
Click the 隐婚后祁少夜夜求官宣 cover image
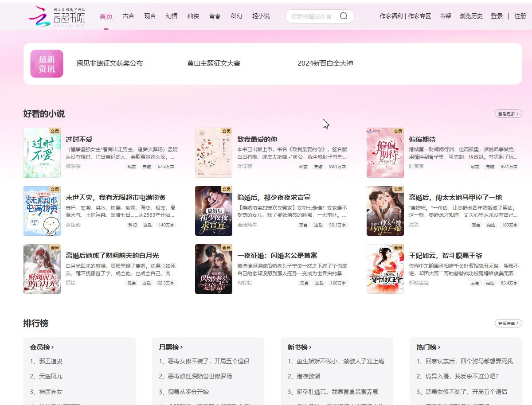coord(213,211)
